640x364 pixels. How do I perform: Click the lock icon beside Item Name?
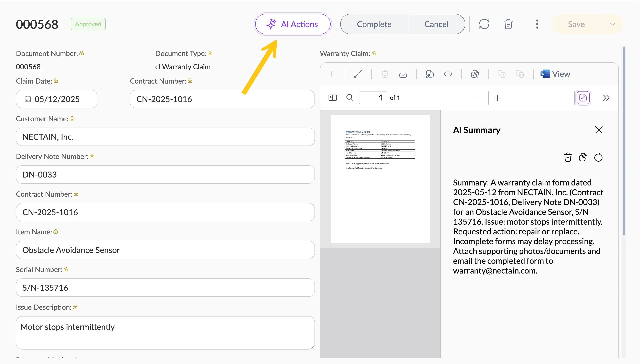click(x=55, y=232)
